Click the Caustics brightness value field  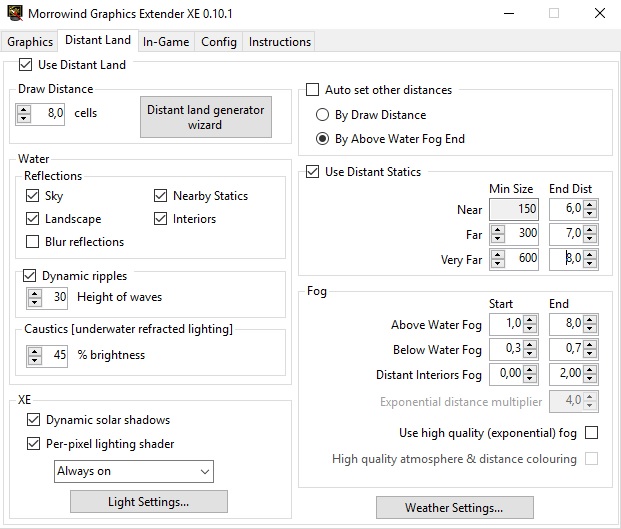[x=54, y=356]
